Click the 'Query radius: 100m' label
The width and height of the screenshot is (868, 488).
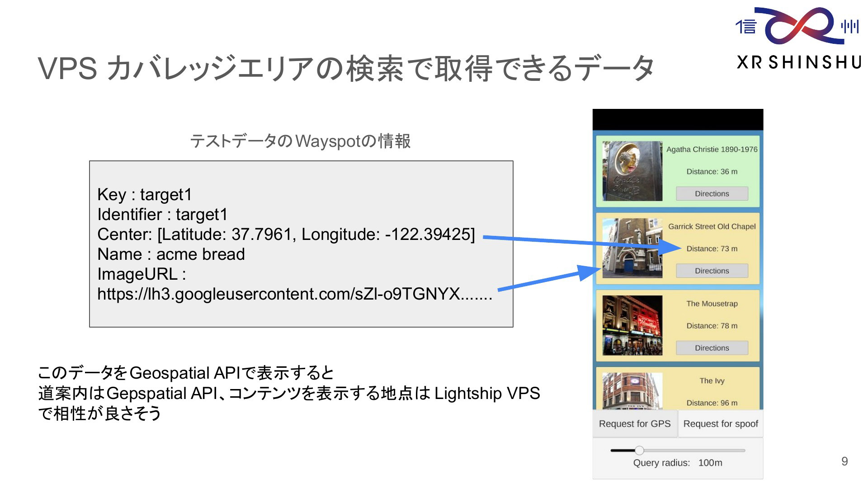pos(678,463)
